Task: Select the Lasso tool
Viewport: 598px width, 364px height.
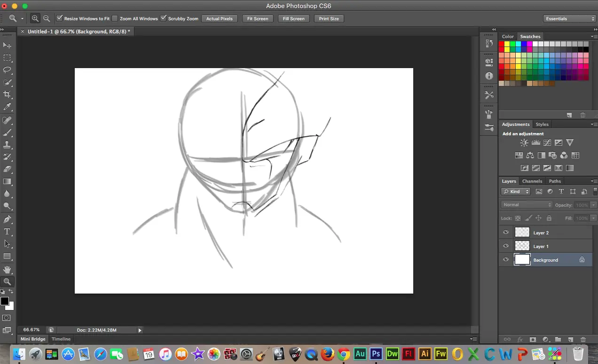Action: click(x=8, y=70)
